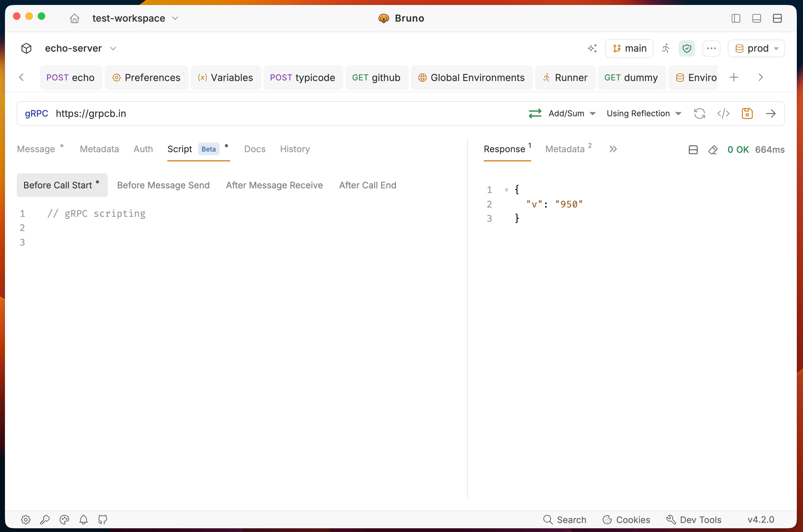
Task: Open notifications bell icon
Action: pos(84,519)
